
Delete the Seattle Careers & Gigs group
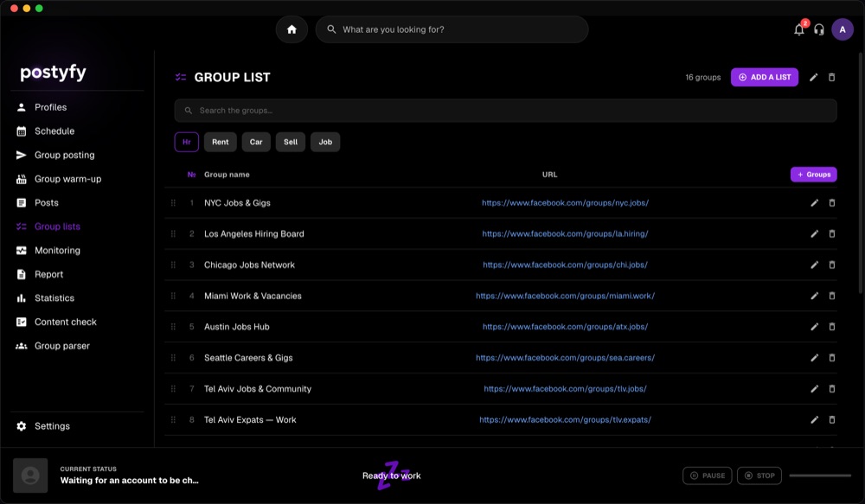tap(832, 358)
